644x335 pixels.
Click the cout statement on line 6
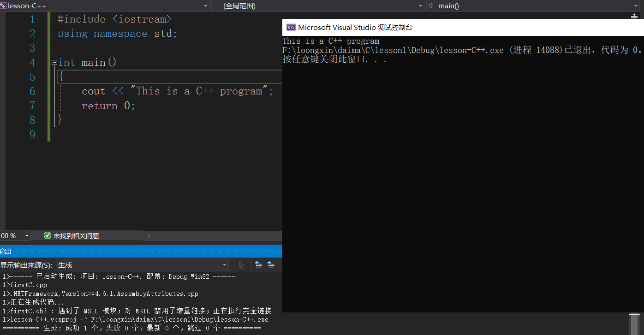click(x=178, y=91)
